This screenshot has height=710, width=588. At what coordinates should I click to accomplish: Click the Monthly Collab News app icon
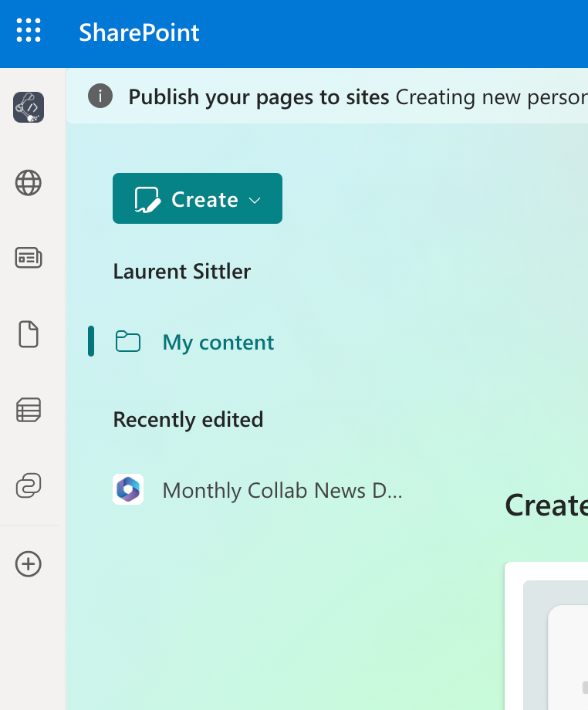(x=128, y=489)
